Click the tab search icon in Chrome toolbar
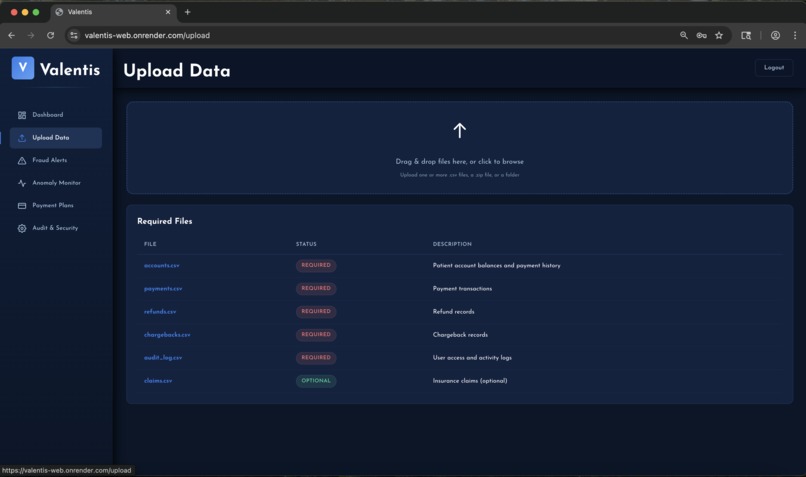 [746, 35]
